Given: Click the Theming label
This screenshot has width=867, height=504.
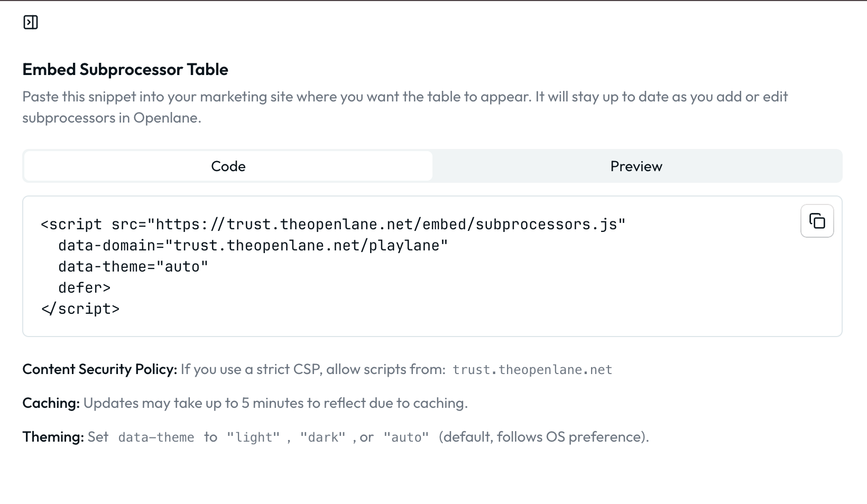Looking at the screenshot, I should coord(53,437).
